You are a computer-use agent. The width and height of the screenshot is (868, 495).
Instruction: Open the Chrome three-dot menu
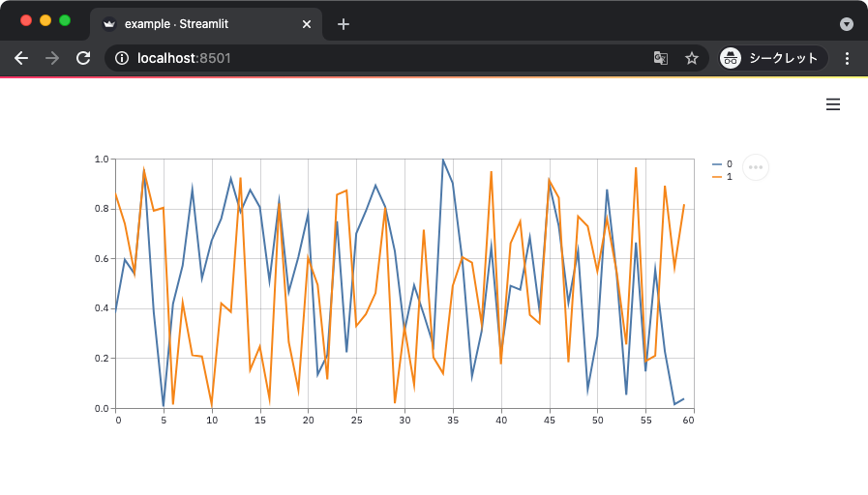(847, 58)
